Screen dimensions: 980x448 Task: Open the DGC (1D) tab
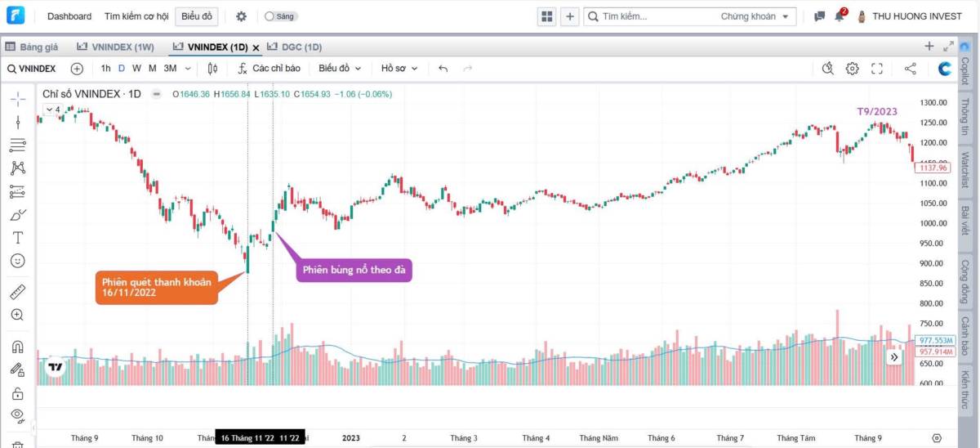tap(295, 47)
